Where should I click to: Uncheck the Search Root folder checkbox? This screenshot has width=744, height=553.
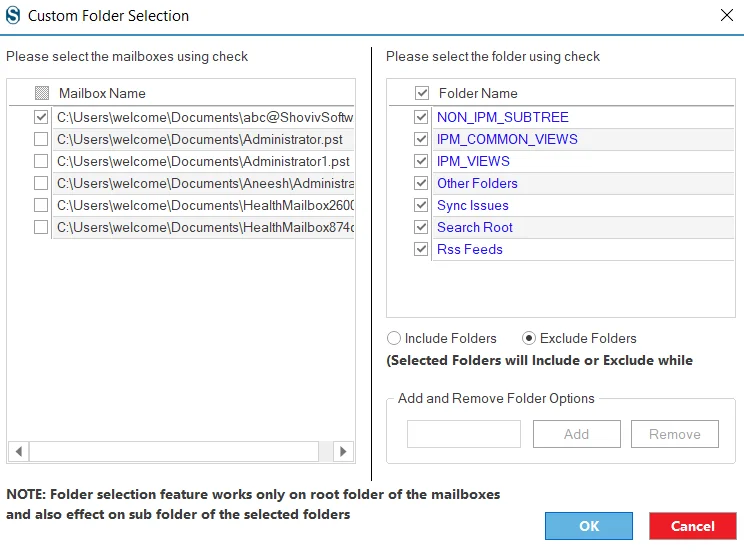pos(421,227)
